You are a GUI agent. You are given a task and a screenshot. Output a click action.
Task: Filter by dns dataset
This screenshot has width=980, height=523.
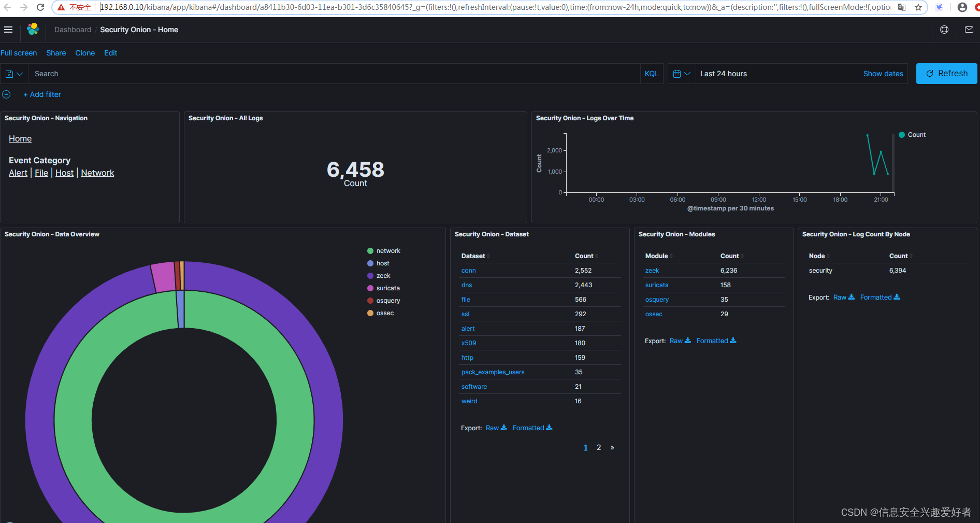click(467, 285)
